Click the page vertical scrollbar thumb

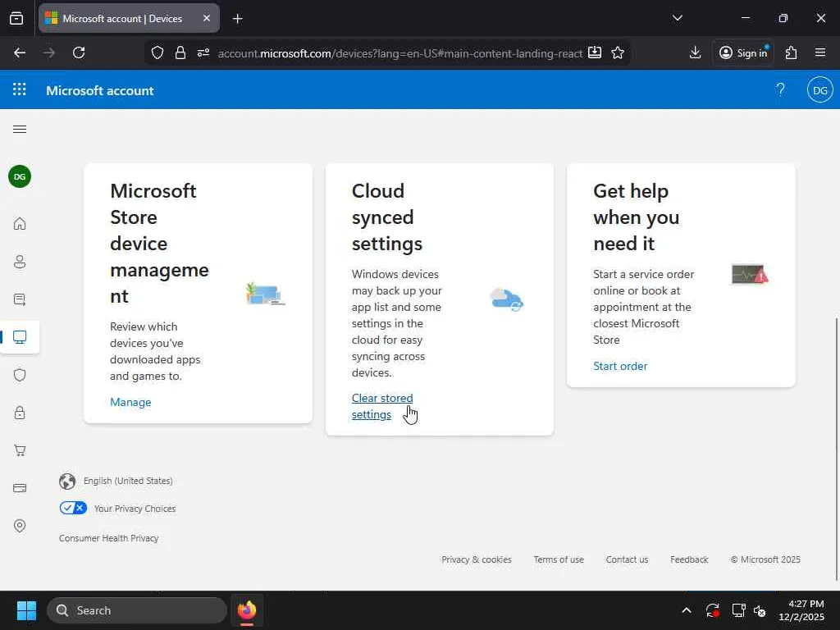pyautogui.click(x=836, y=449)
